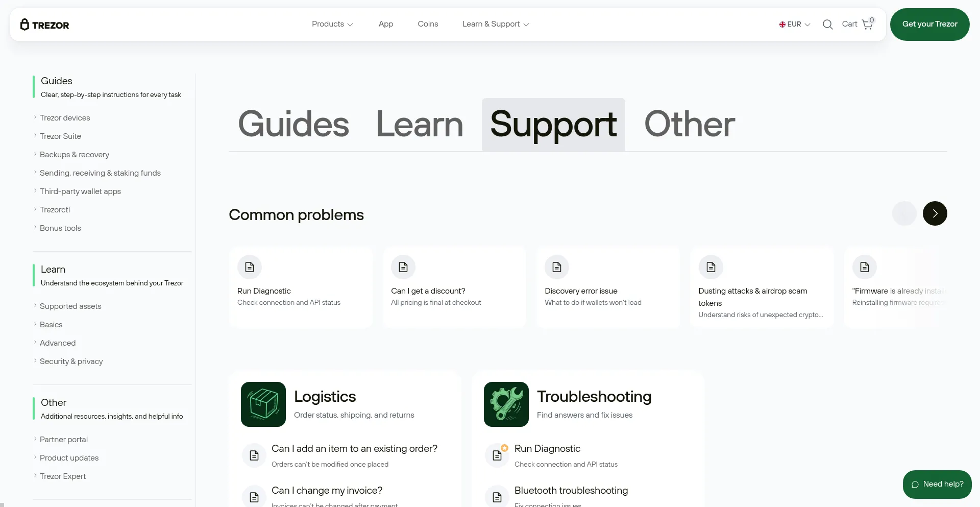This screenshot has height=507, width=980.
Task: Click 'Order status, shipping, and returns' text
Action: pos(354,415)
